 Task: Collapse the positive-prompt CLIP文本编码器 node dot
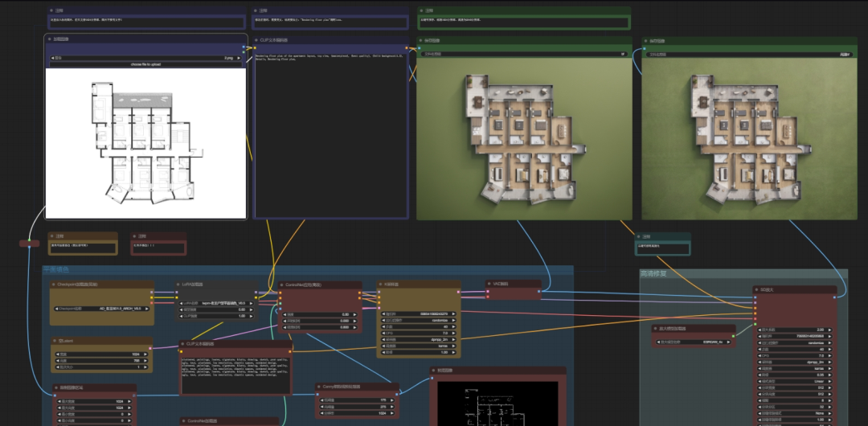pos(257,40)
